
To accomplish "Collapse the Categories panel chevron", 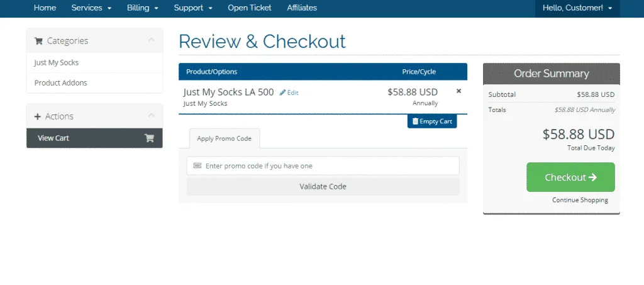I will pyautogui.click(x=151, y=40).
